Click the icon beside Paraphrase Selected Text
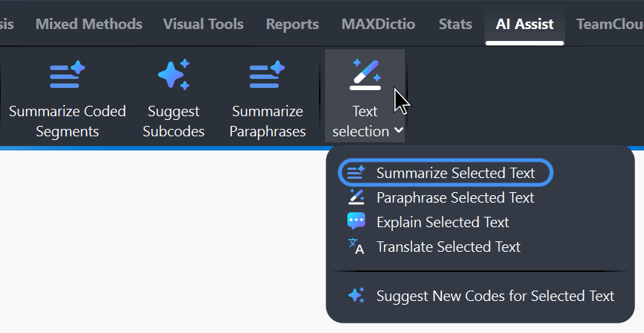Image resolution: width=644 pixels, height=333 pixels. (x=356, y=197)
